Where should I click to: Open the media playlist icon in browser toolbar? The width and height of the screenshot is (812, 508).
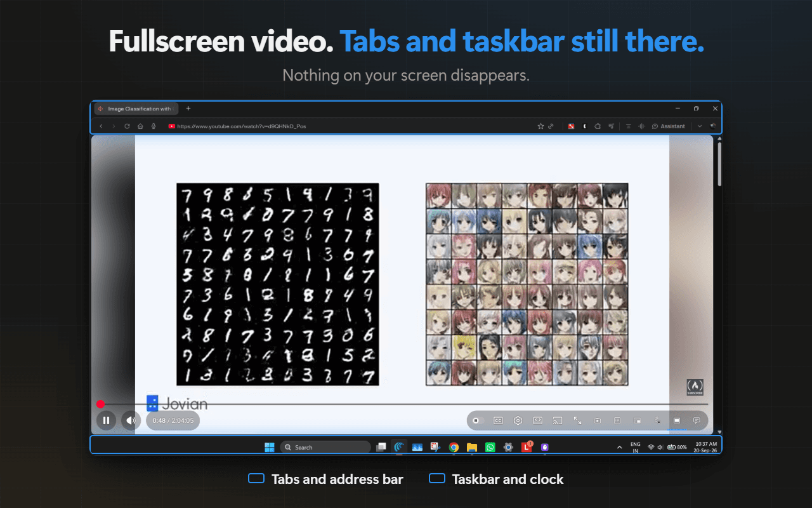point(611,126)
